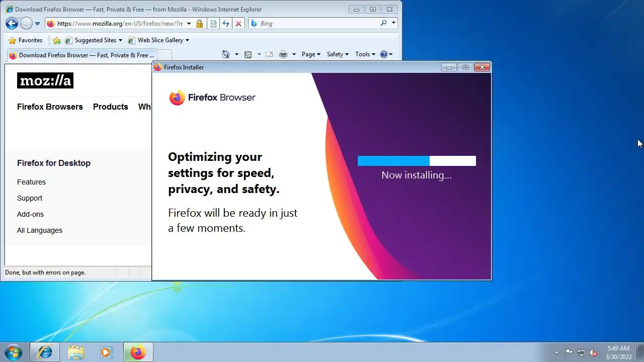Click the Add-ons link
Screen dimensions: 644x362
coord(30,214)
